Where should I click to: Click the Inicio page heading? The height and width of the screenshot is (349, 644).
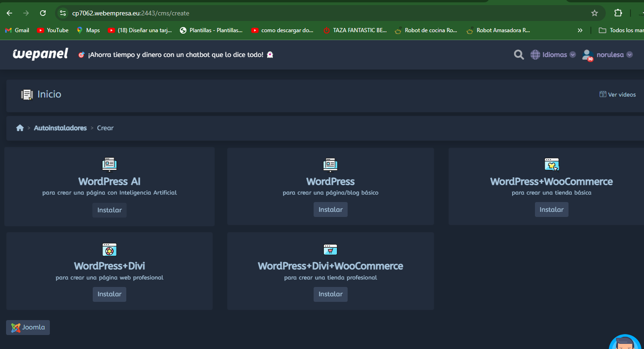(49, 94)
